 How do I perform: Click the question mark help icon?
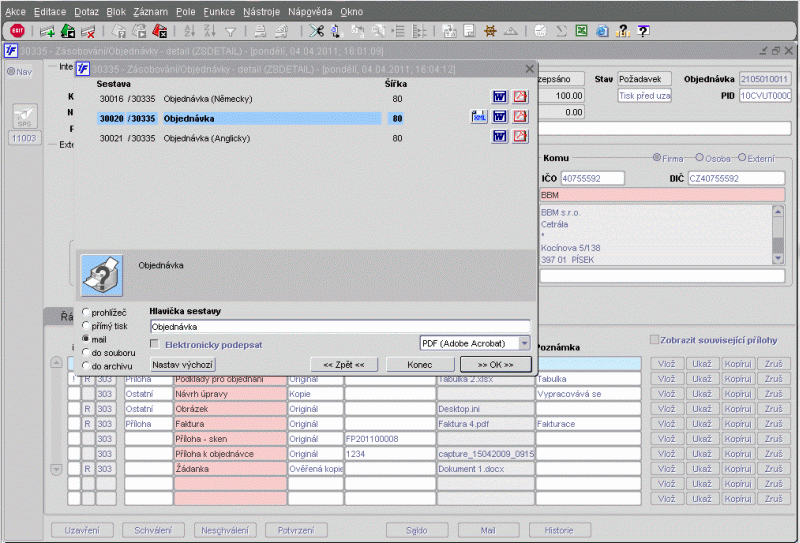tap(622, 31)
